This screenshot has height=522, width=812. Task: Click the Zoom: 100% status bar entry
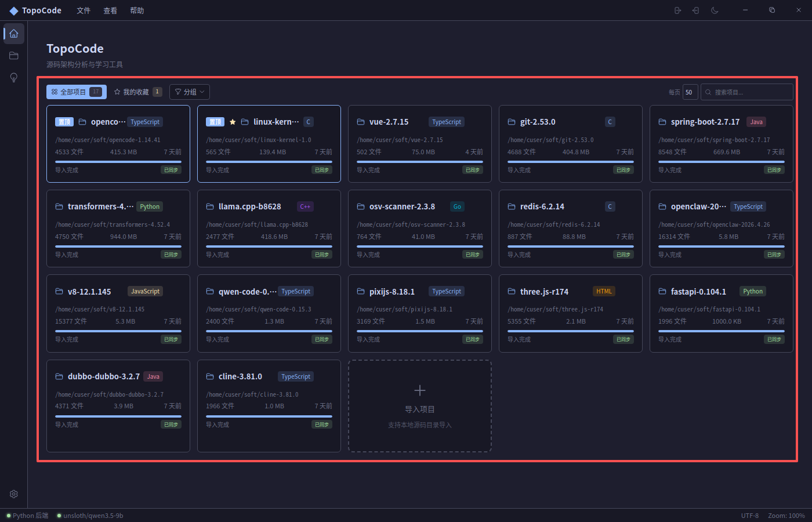click(786, 516)
